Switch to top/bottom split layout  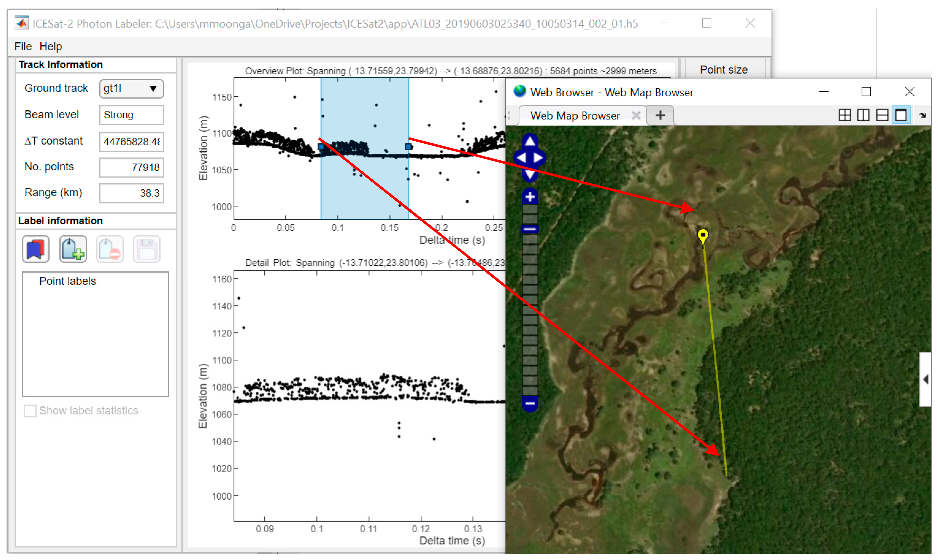pyautogui.click(x=882, y=115)
